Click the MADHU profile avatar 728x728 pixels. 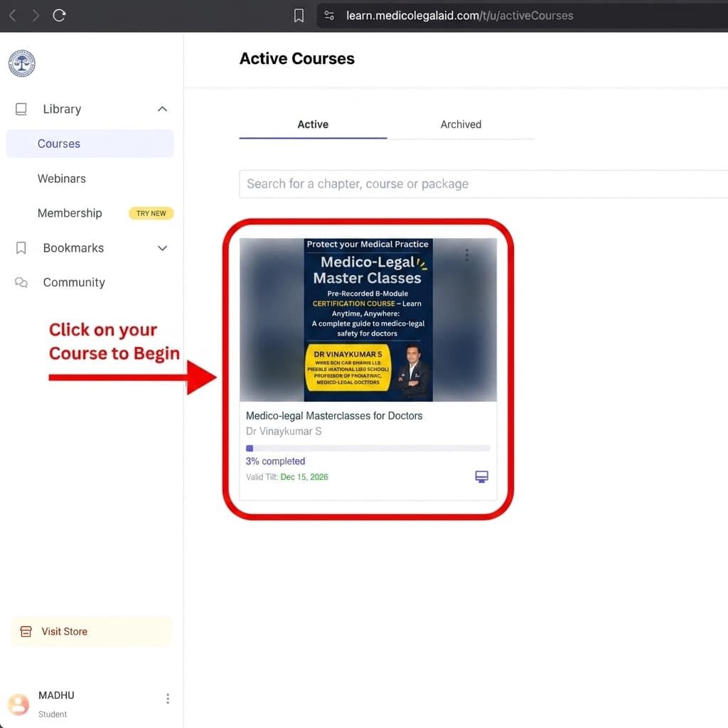pyautogui.click(x=18, y=705)
